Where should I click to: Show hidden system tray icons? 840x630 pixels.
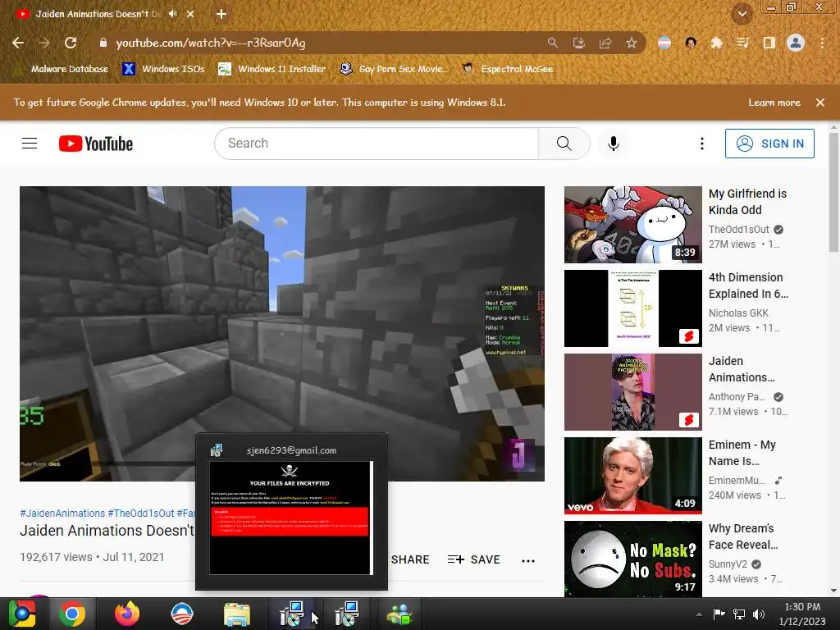pyautogui.click(x=699, y=614)
